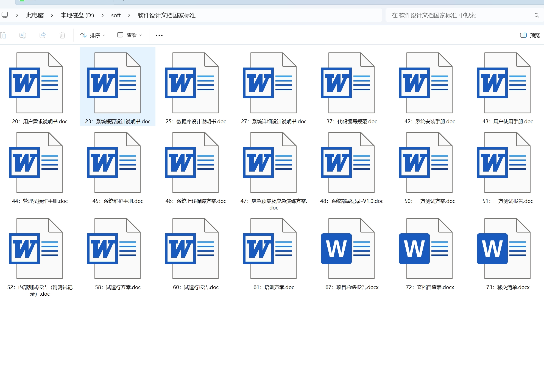The image size is (544, 392).
Task: Select Word icon of 46：系统上线保障方案.doc
Action: (192, 163)
